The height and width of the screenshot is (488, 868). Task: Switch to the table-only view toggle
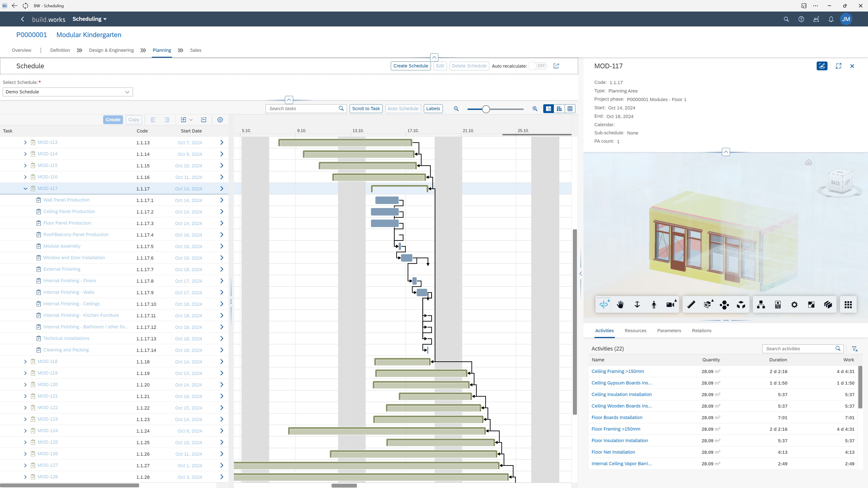570,109
